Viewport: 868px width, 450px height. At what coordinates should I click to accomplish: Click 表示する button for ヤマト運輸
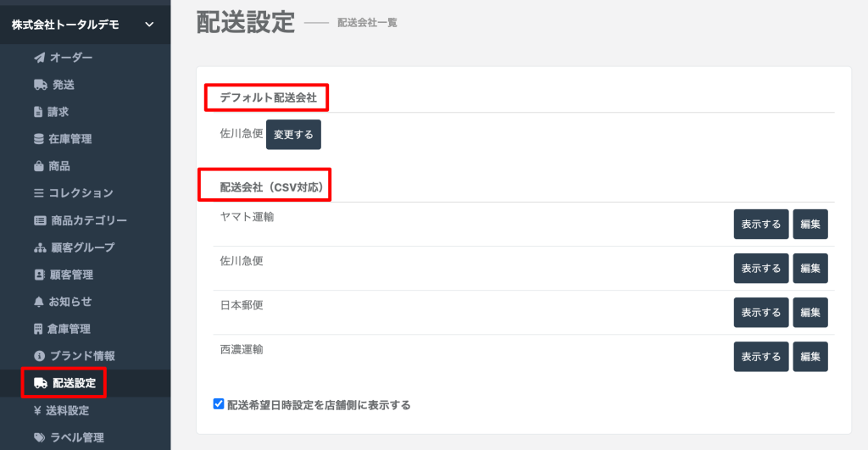[761, 225]
